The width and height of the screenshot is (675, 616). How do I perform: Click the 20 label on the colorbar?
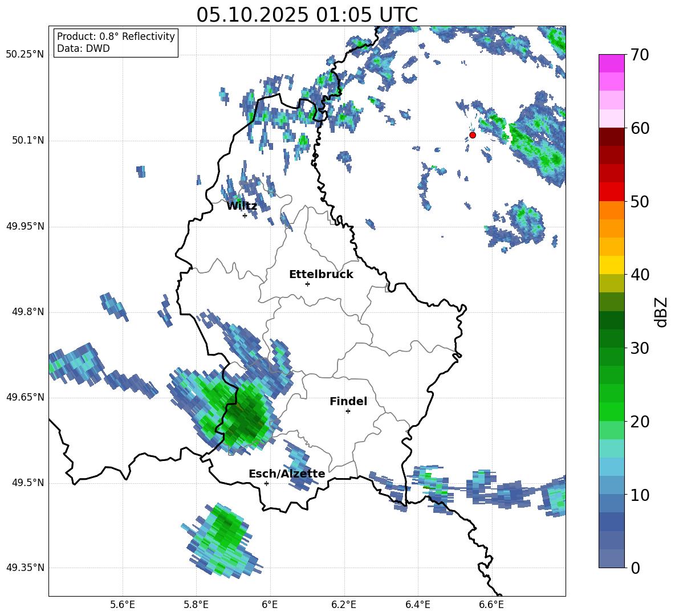pyautogui.click(x=640, y=422)
